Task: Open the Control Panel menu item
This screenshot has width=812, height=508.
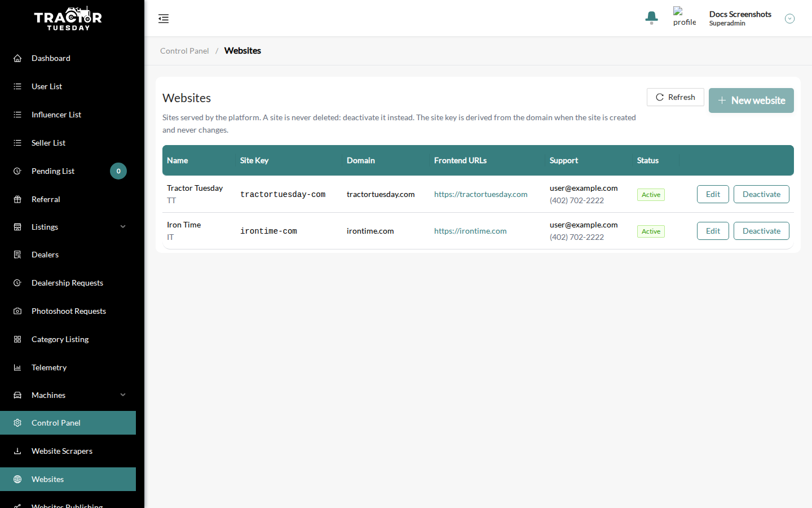Action: pos(68,423)
